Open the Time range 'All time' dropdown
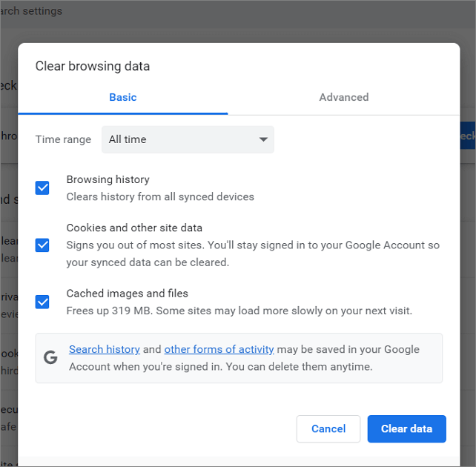Image resolution: width=476 pixels, height=467 pixels. 188,139
